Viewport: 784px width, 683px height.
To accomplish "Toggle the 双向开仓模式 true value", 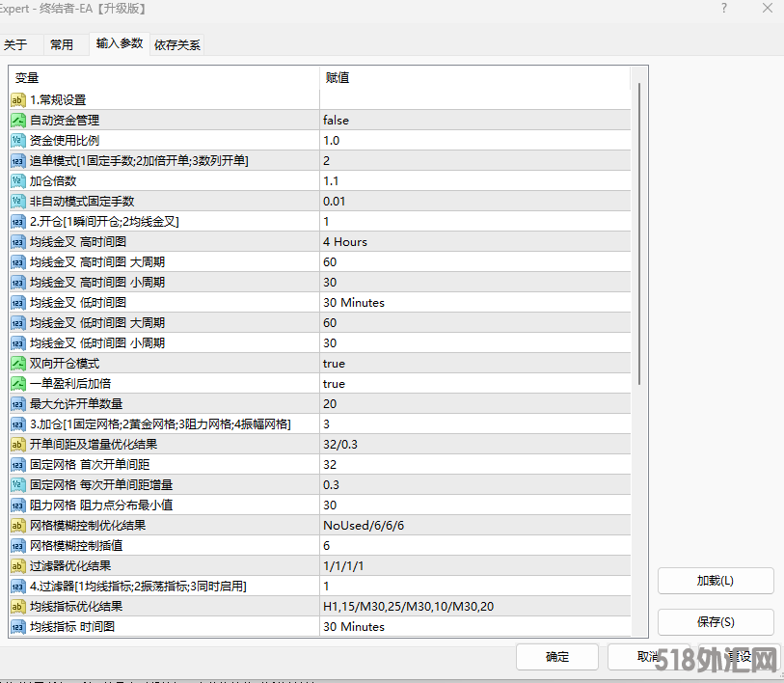I will point(474,364).
